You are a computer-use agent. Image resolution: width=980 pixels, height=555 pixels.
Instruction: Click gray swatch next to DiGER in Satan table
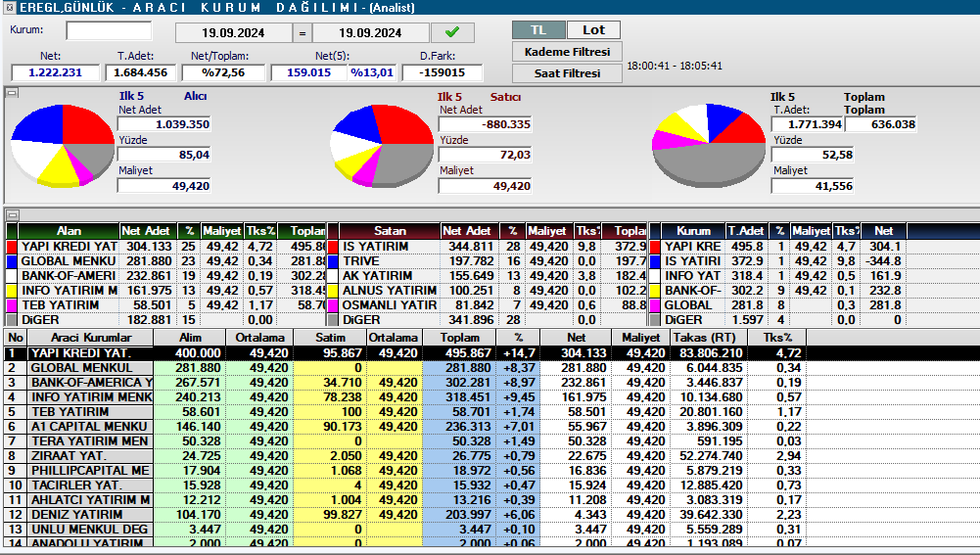click(333, 320)
